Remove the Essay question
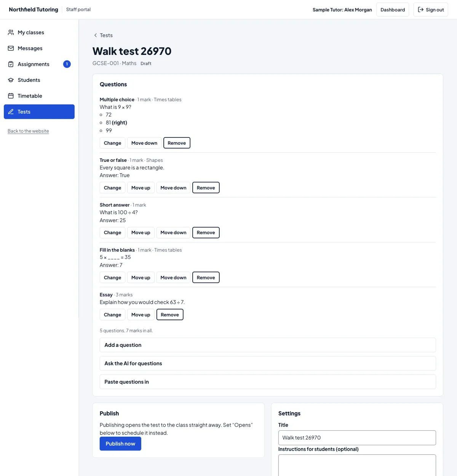The width and height of the screenshot is (457, 476). 170,315
